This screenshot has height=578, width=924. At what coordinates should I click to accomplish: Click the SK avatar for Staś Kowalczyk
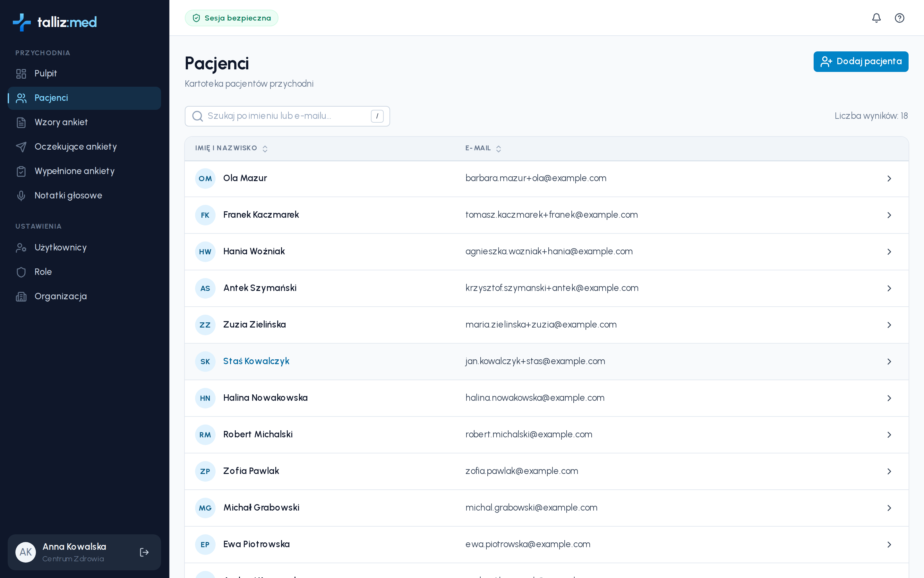(x=205, y=362)
